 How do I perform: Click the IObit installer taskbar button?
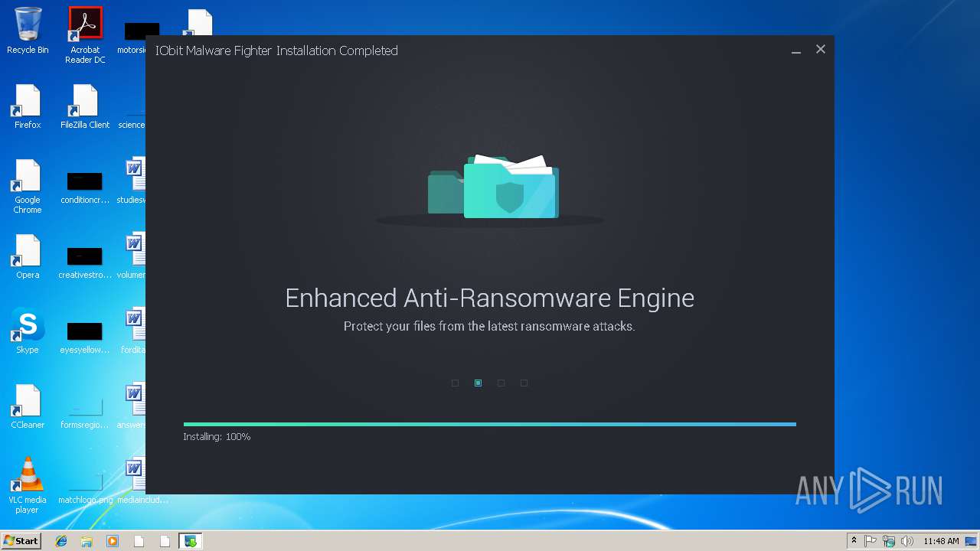pos(190,541)
